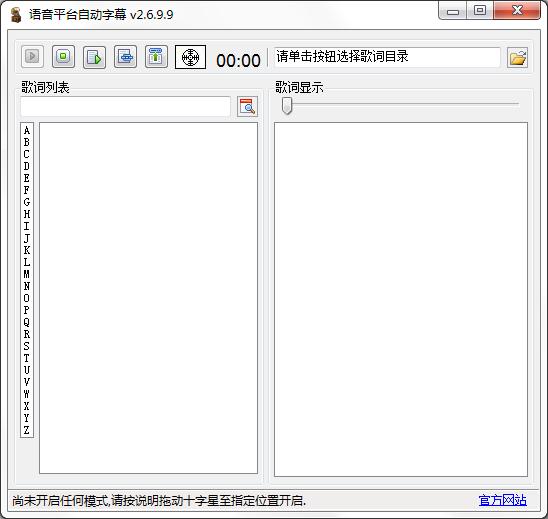This screenshot has width=548, height=519.
Task: Click the empty lyric list panel
Action: [x=149, y=298]
